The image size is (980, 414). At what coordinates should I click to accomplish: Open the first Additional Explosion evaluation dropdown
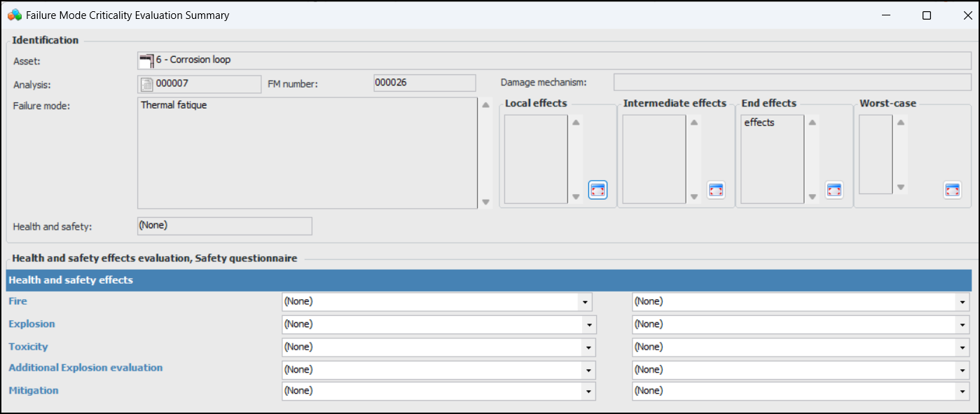(588, 370)
